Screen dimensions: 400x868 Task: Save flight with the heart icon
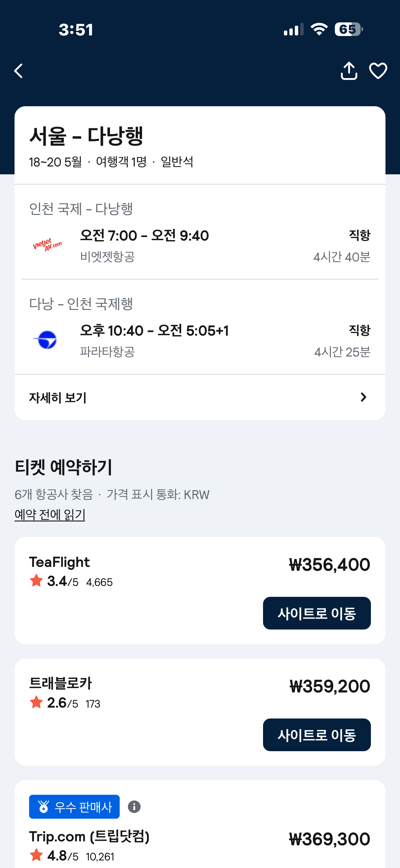pyautogui.click(x=378, y=71)
